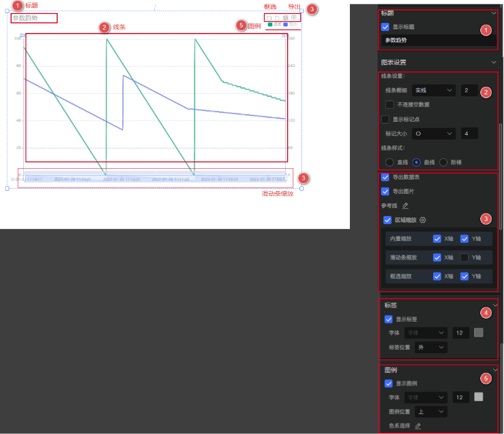Uncheck the 显示标题 checkbox
This screenshot has width=504, height=434.
[x=385, y=27]
